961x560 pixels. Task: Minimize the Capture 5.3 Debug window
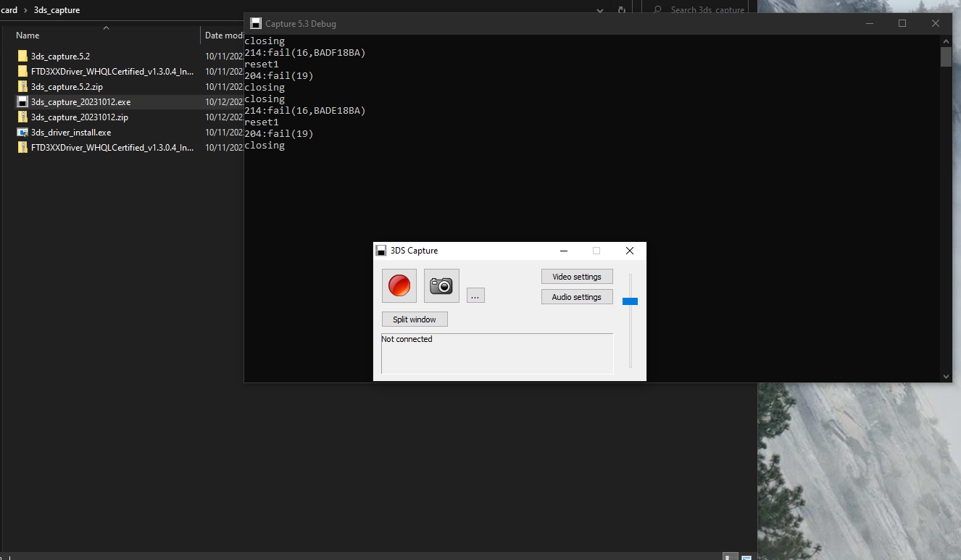point(869,23)
